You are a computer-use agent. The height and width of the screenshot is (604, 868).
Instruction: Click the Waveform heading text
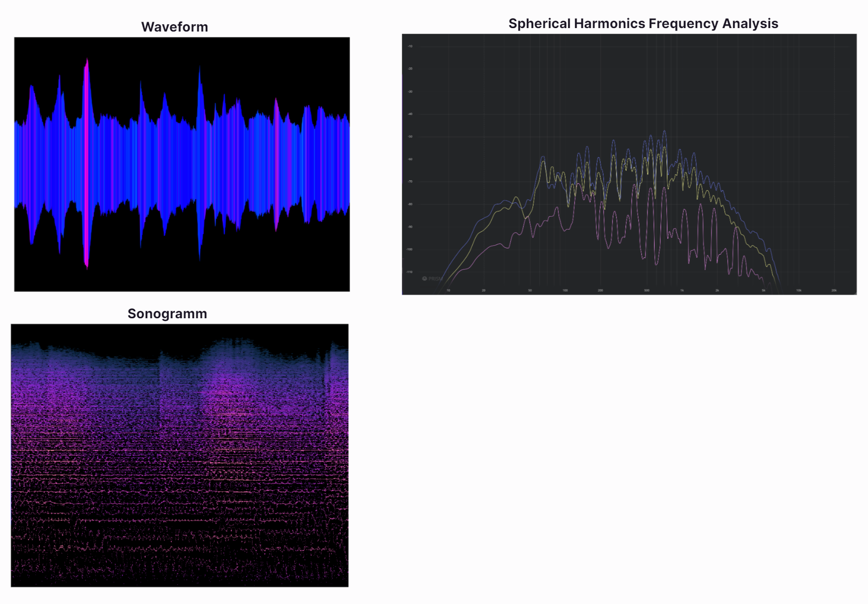pos(174,27)
